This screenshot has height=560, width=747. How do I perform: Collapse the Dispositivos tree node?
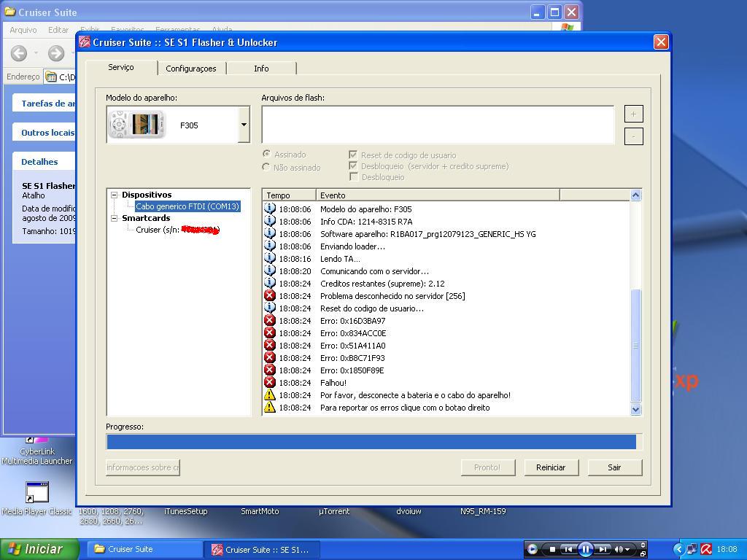click(x=115, y=195)
